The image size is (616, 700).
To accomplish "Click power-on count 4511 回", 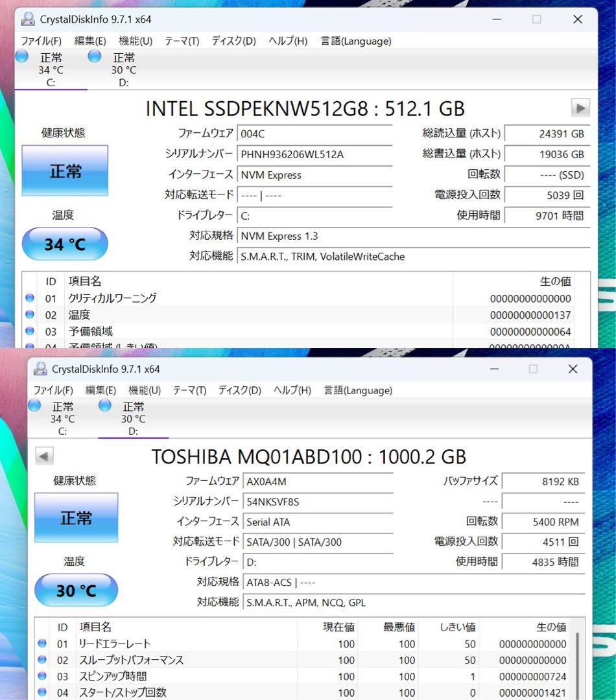I will click(543, 542).
